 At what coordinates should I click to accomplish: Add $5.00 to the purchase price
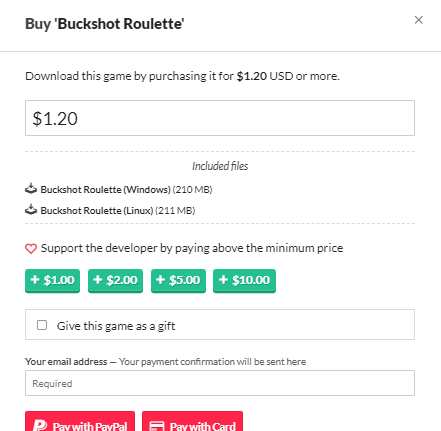(x=178, y=281)
